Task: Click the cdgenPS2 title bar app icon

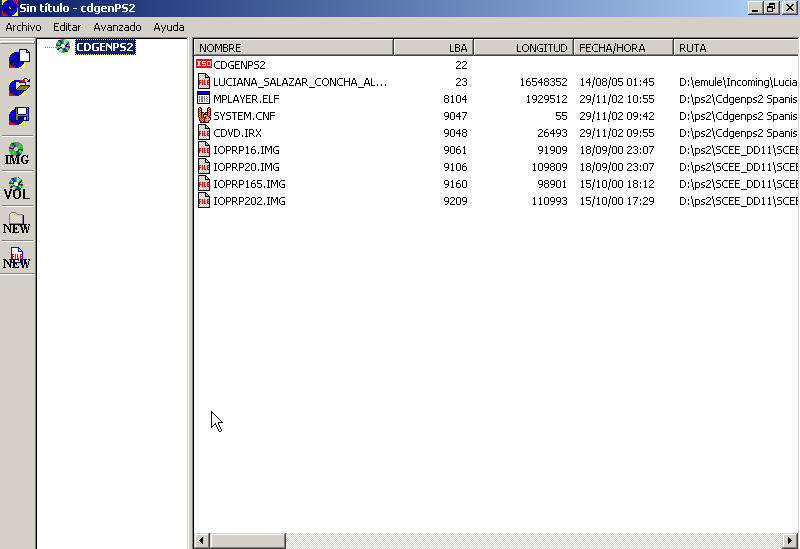Action: [x=9, y=8]
